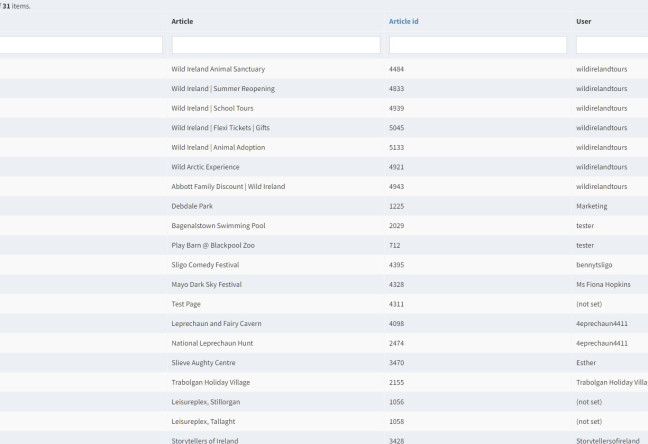The width and height of the screenshot is (648, 444).
Task: Click article id 4395
Action: tap(396, 265)
